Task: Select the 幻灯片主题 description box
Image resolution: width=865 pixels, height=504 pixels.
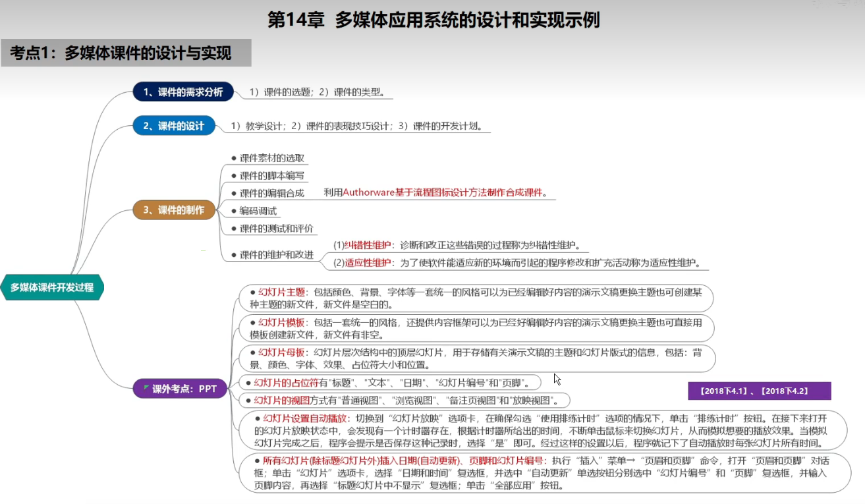Action: pos(476,298)
